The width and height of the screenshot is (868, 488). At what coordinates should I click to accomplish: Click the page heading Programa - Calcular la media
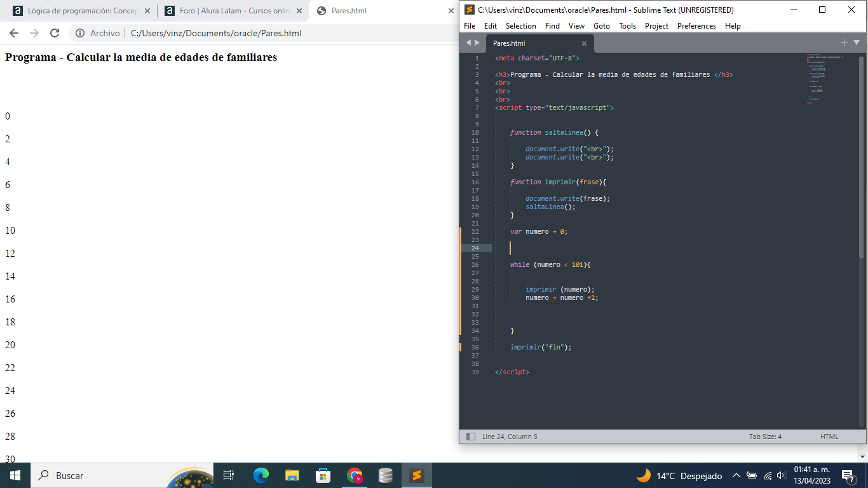tap(141, 57)
